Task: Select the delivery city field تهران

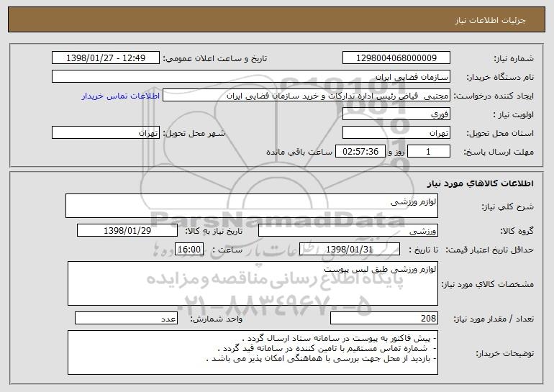Action: pyautogui.click(x=106, y=133)
